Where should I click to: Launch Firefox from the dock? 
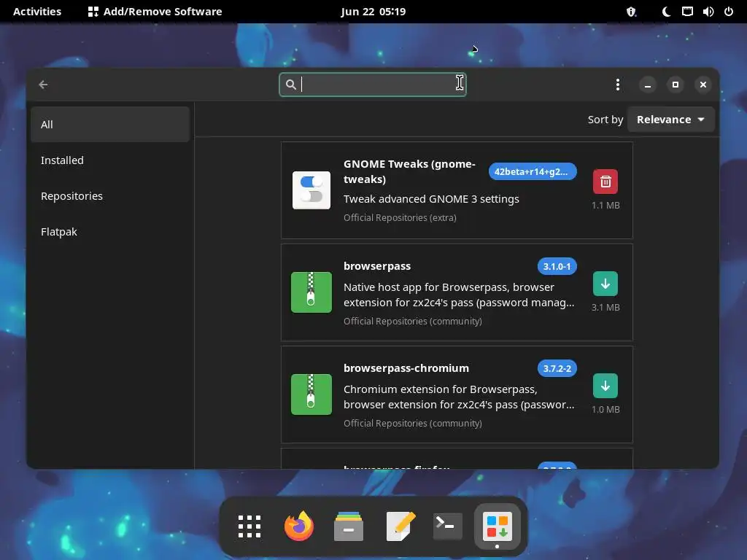(x=298, y=526)
